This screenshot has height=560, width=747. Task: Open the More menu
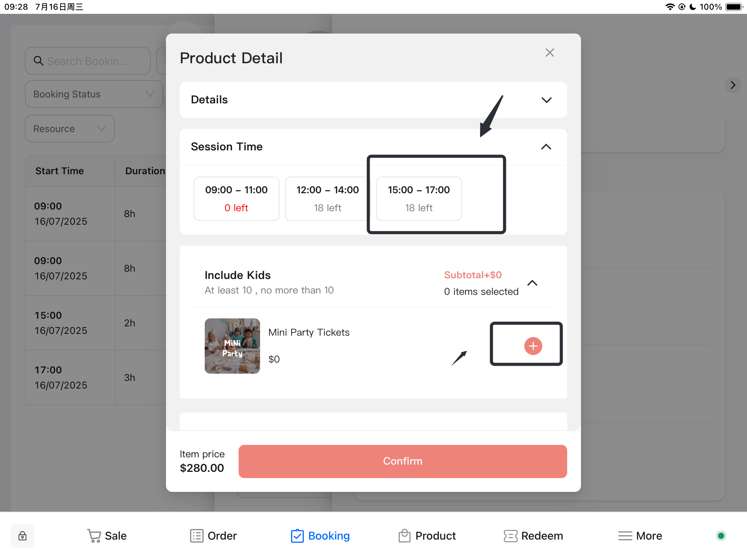640,536
